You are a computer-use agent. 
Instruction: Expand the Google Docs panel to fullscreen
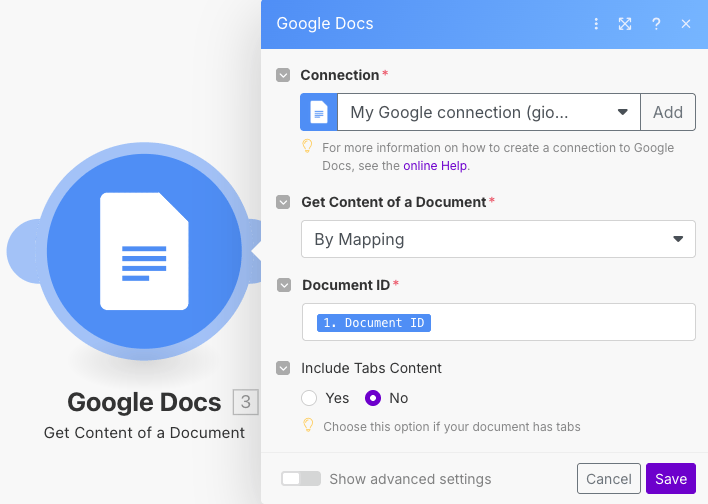click(625, 24)
